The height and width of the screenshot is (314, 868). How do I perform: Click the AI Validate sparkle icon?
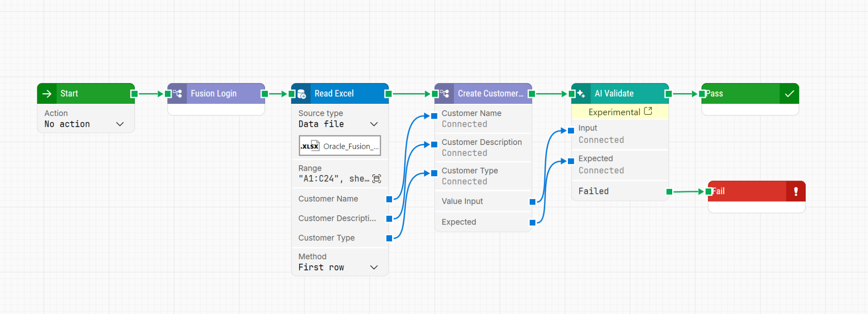(581, 94)
